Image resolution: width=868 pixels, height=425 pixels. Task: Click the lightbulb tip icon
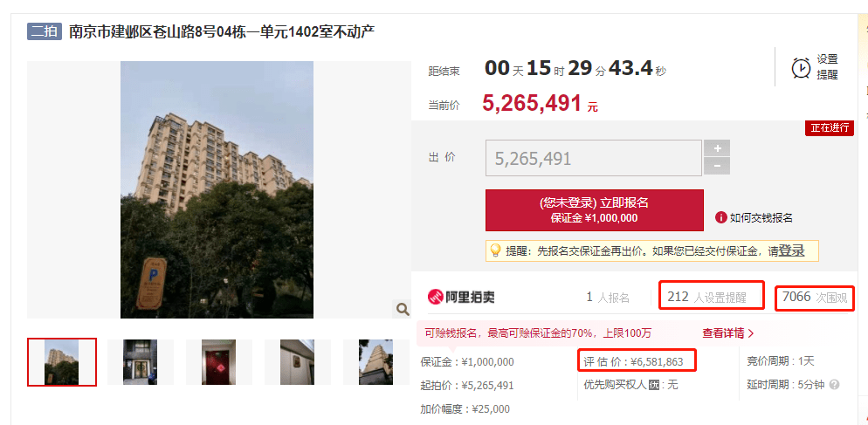495,250
